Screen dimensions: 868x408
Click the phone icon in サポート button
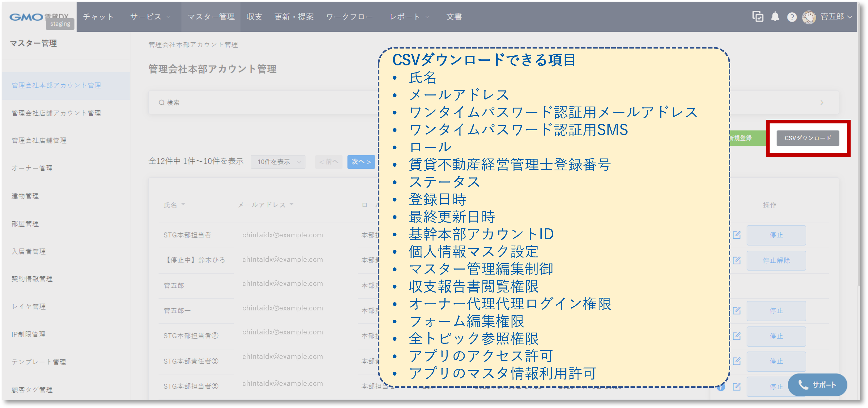pyautogui.click(x=803, y=385)
